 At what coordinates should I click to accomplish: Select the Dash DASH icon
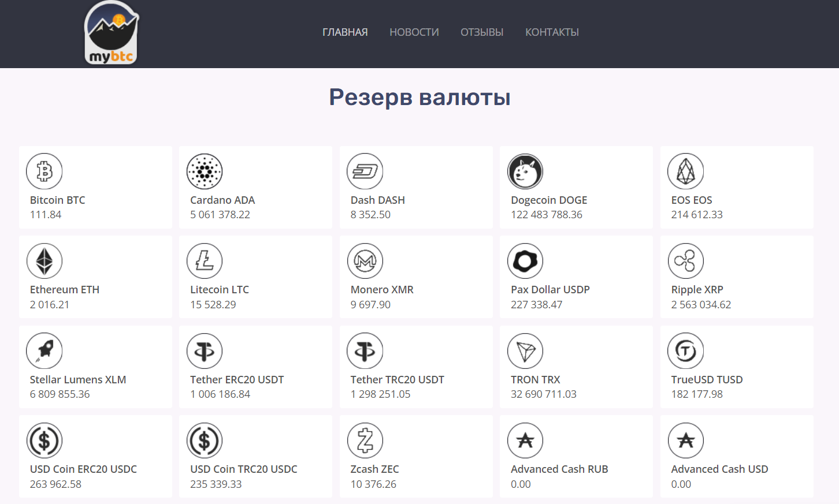point(365,171)
